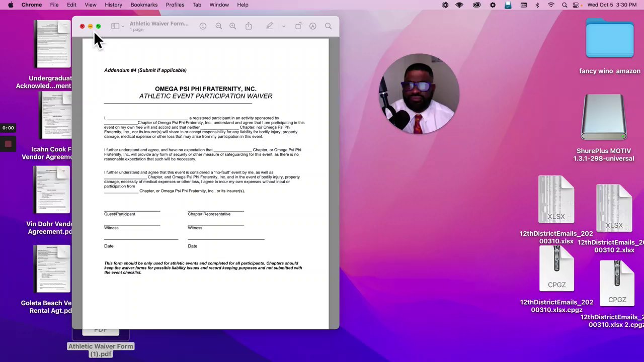644x362 pixels.
Task: Show the Markup toolbar
Action: click(x=313, y=26)
